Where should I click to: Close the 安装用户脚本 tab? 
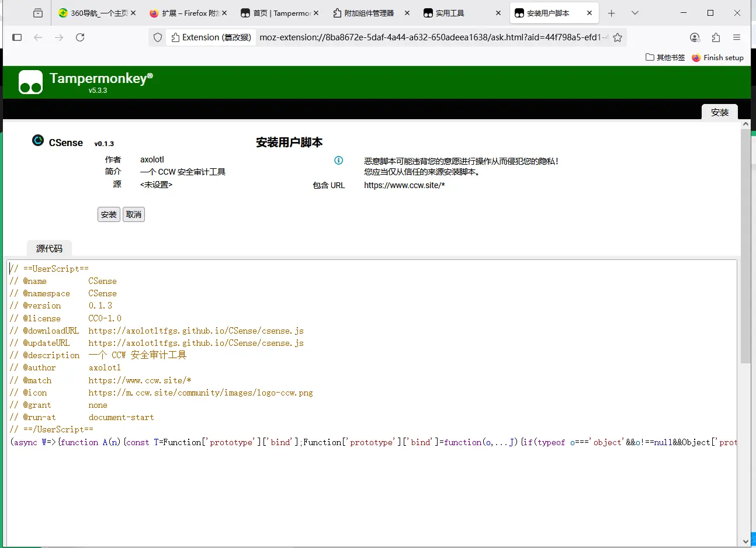pos(589,13)
